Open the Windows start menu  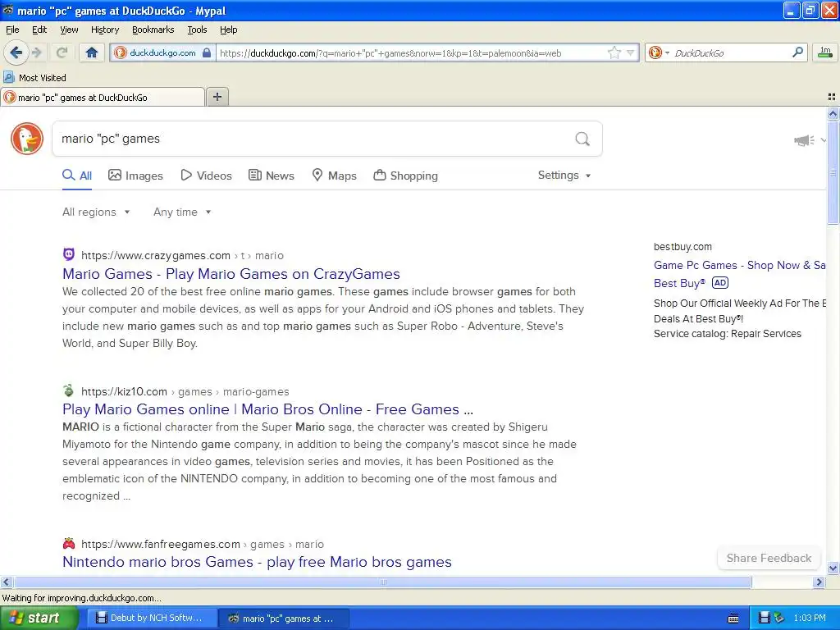pos(39,618)
